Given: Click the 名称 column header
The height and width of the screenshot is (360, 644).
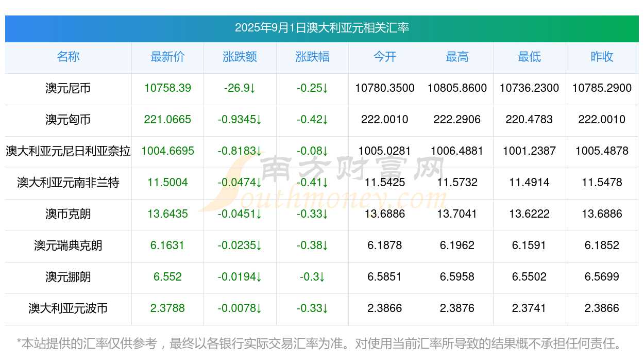Looking at the screenshot, I should (68, 57).
